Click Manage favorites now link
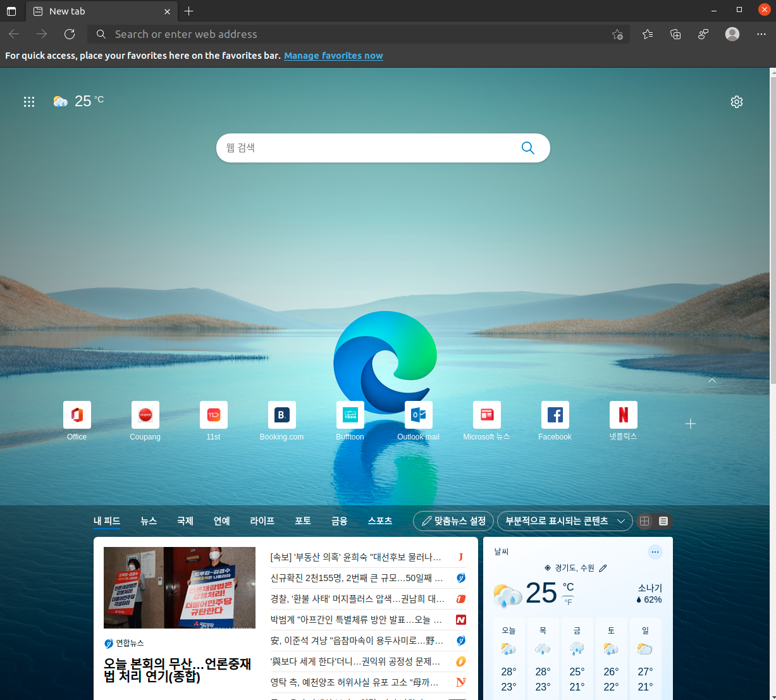 click(333, 56)
